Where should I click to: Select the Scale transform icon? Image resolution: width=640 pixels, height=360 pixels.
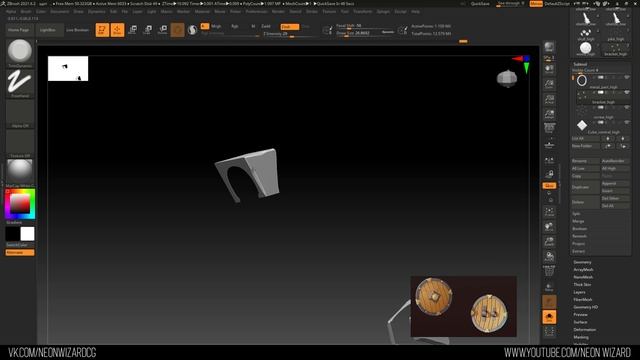pos(148,30)
